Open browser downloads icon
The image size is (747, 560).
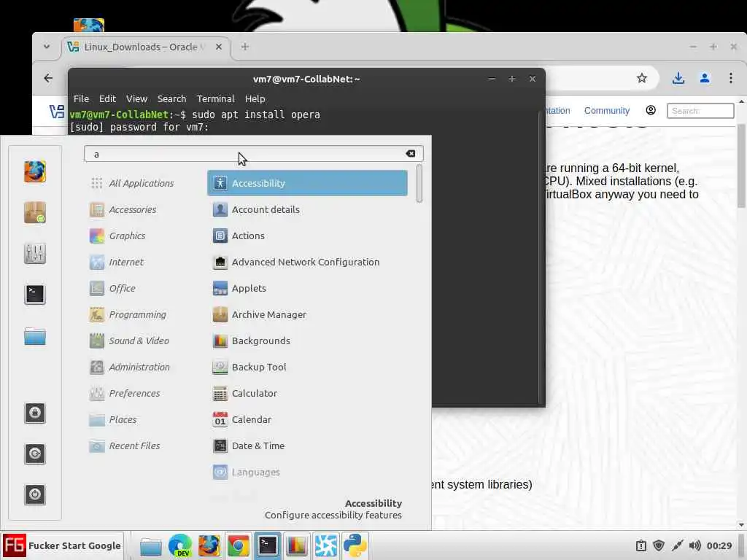(x=678, y=78)
